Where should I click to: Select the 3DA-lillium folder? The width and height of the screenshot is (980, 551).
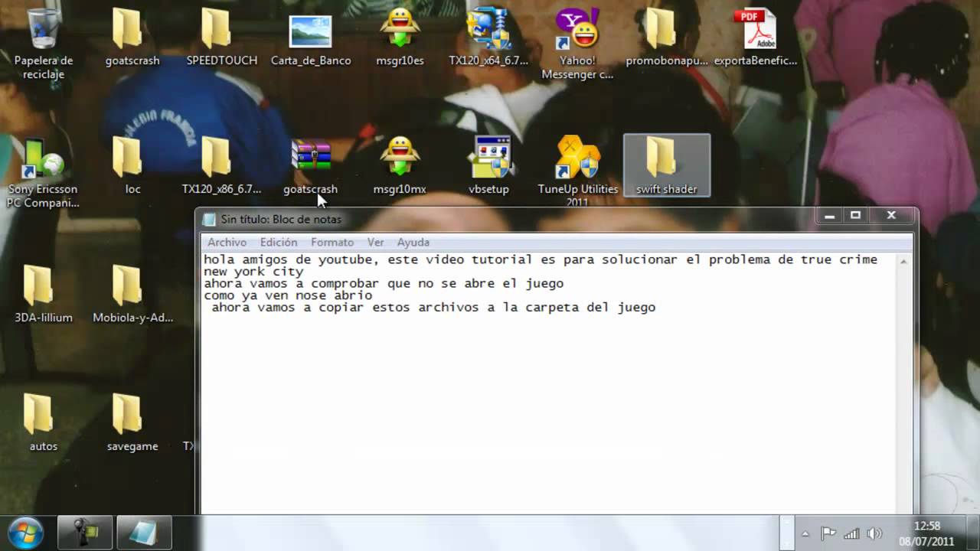click(x=44, y=294)
